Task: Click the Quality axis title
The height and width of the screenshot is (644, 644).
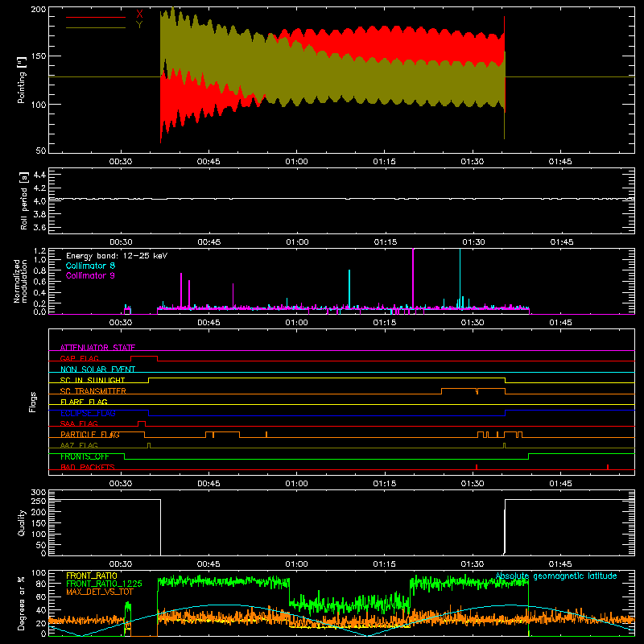Action: [x=22, y=522]
